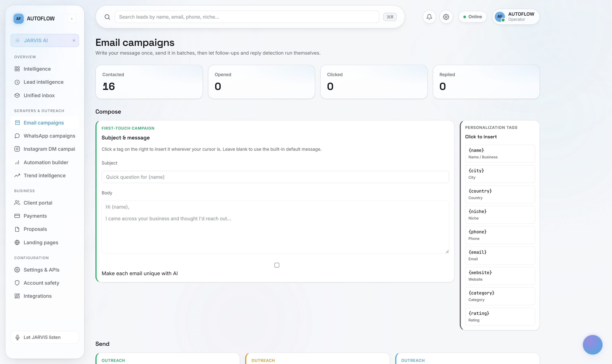Click the Online status pill
This screenshot has height=364, width=612.
(472, 17)
